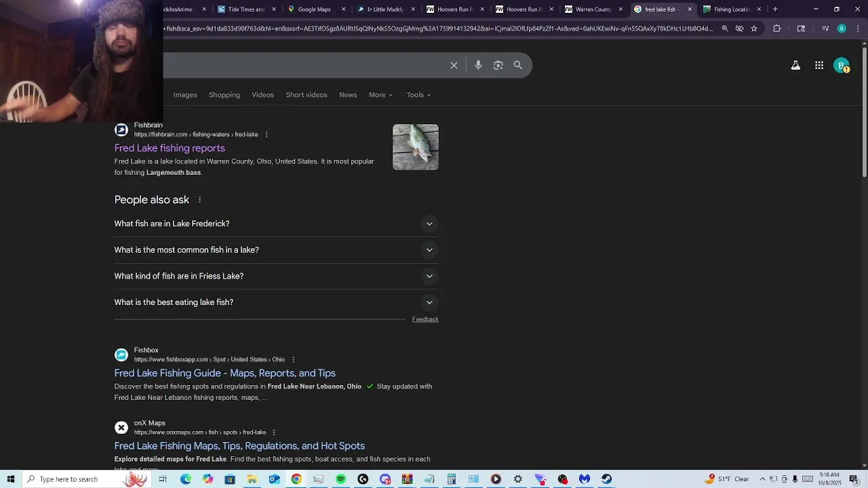Close the Little Muddy browser tab
Screen dimensions: 868x488
413,9
